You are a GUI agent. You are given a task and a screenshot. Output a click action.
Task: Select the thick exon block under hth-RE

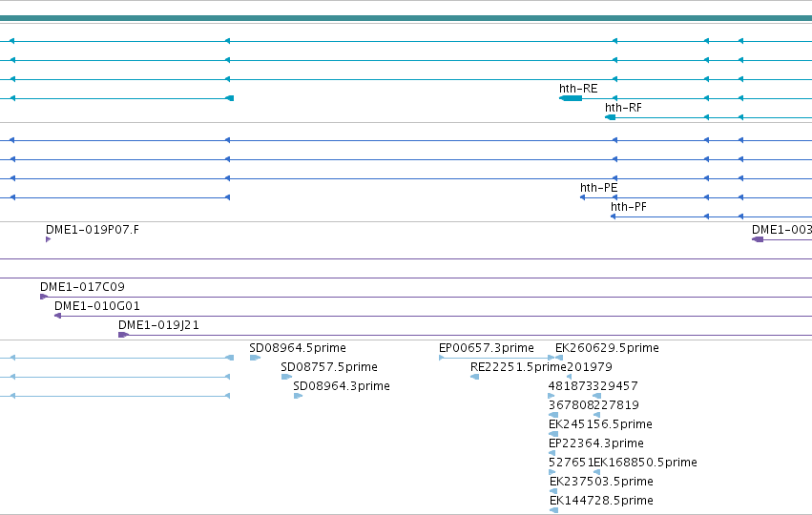coord(571,98)
